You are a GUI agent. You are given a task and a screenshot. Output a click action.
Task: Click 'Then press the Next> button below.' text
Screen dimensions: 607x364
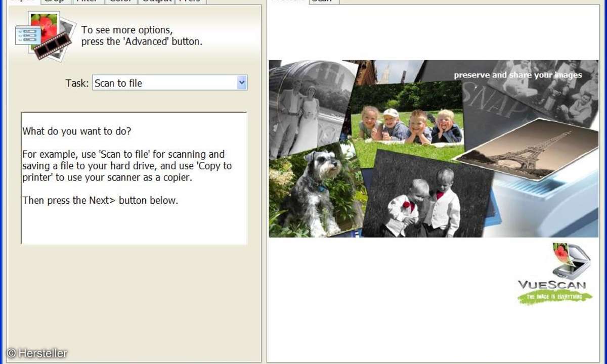100,200
